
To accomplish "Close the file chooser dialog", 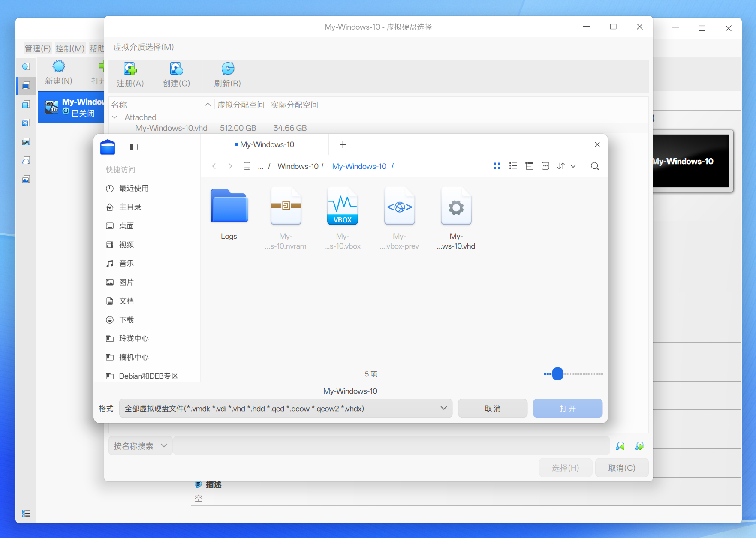I will click(597, 144).
